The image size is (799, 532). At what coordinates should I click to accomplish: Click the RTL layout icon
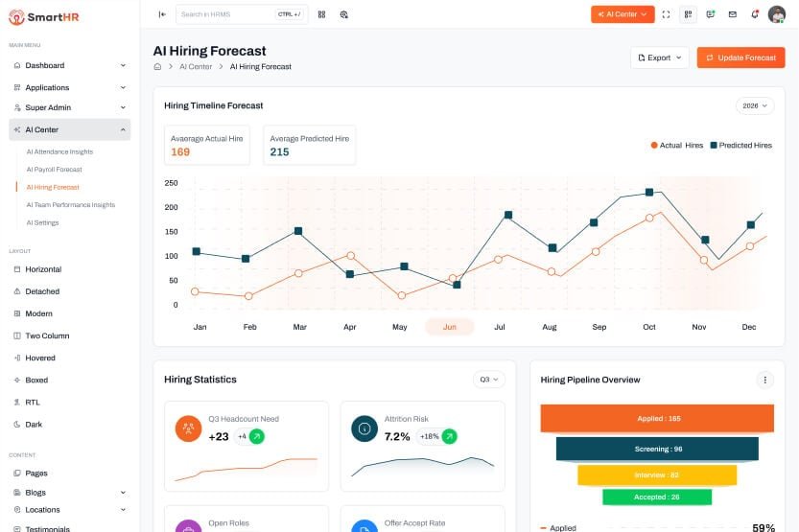coord(17,403)
